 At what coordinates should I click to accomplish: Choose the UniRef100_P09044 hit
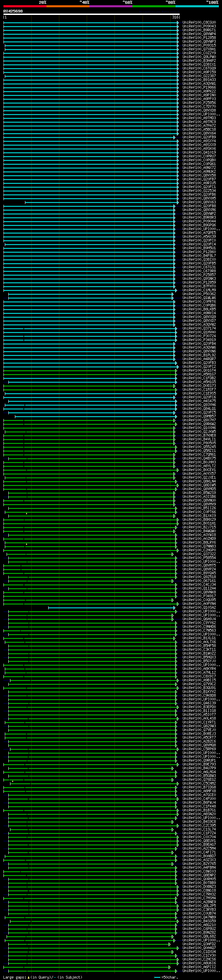click(199, 221)
